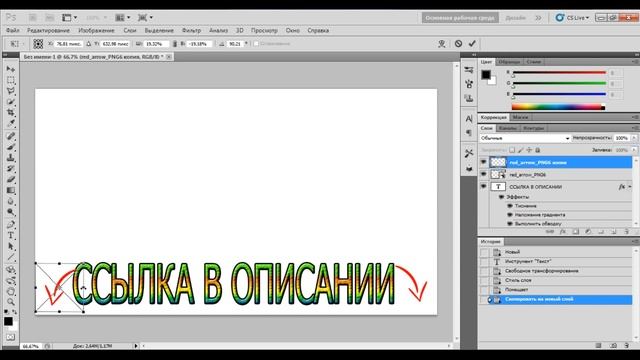Toggle the anti-aliasing checkbox in options bar

coord(256,43)
